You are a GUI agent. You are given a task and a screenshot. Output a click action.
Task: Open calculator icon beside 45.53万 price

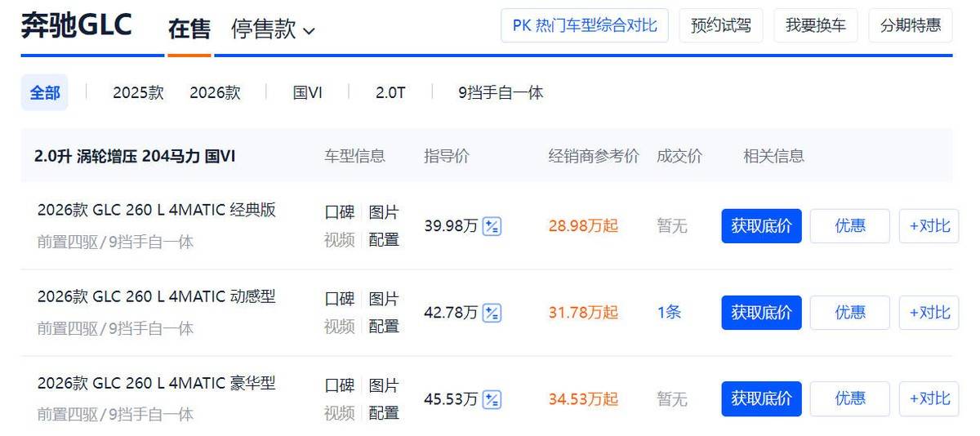click(492, 399)
